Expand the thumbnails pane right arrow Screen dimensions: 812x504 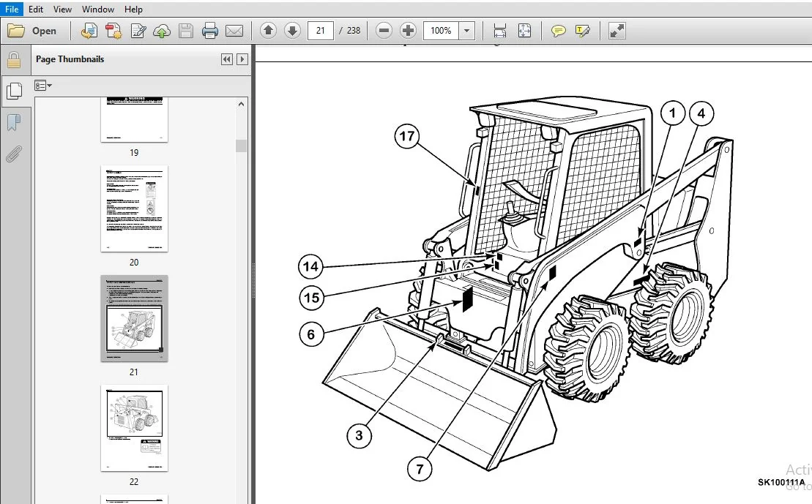[x=242, y=59]
